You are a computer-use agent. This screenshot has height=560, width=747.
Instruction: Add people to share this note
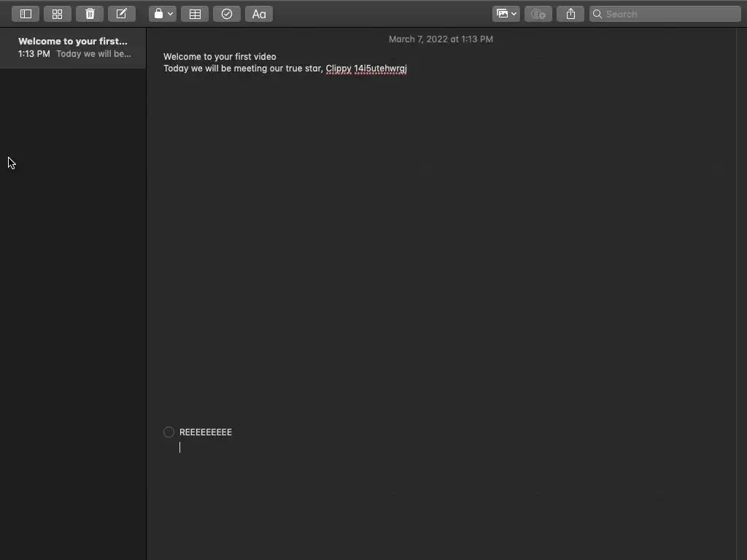pos(538,14)
